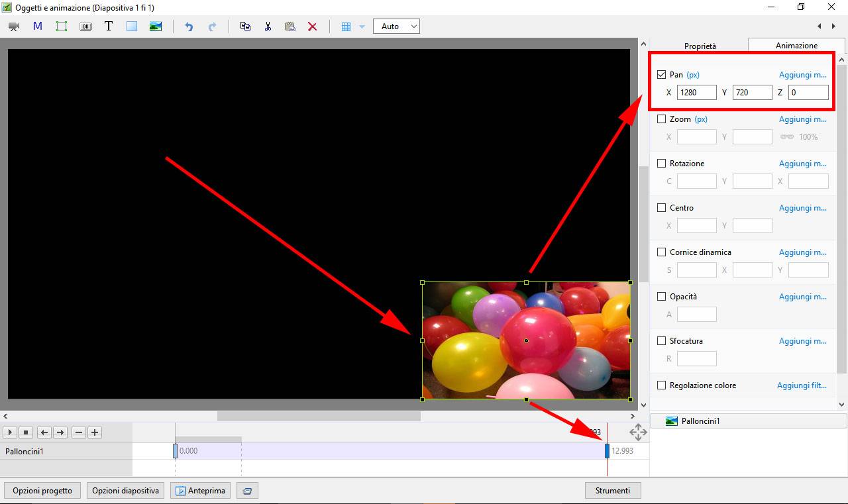Insert an image with the picture icon

(156, 26)
